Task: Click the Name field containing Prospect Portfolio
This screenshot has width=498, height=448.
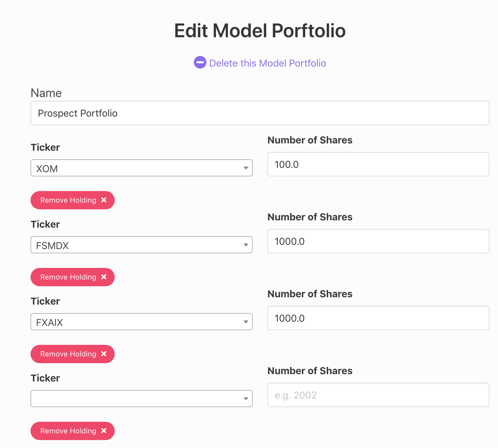Action: coord(260,113)
